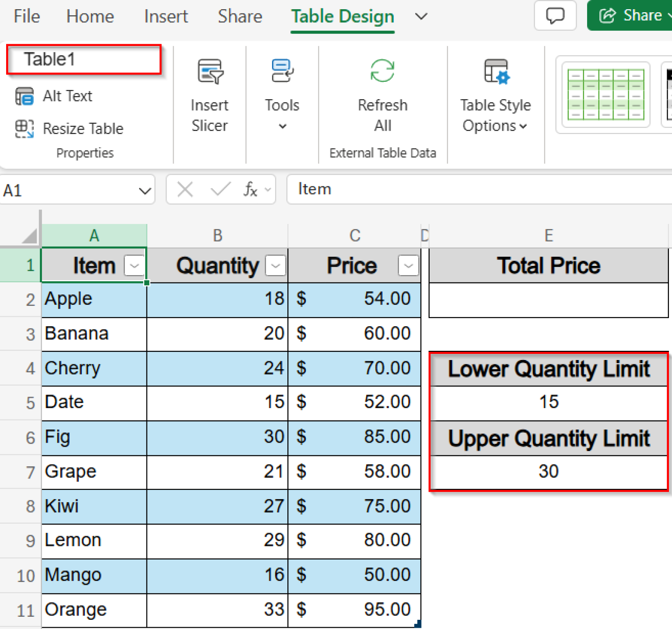Viewport: 672px width, 629px height.
Task: Expand the Tools dropdown
Action: [x=282, y=126]
